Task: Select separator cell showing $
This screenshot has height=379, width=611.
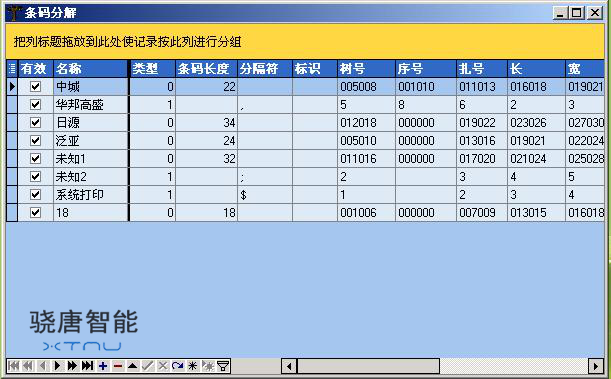Action: coord(265,194)
